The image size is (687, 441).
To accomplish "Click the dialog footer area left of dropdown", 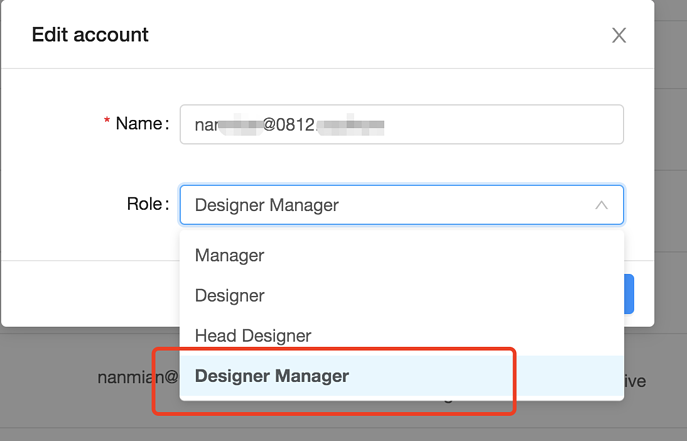I will 90,293.
